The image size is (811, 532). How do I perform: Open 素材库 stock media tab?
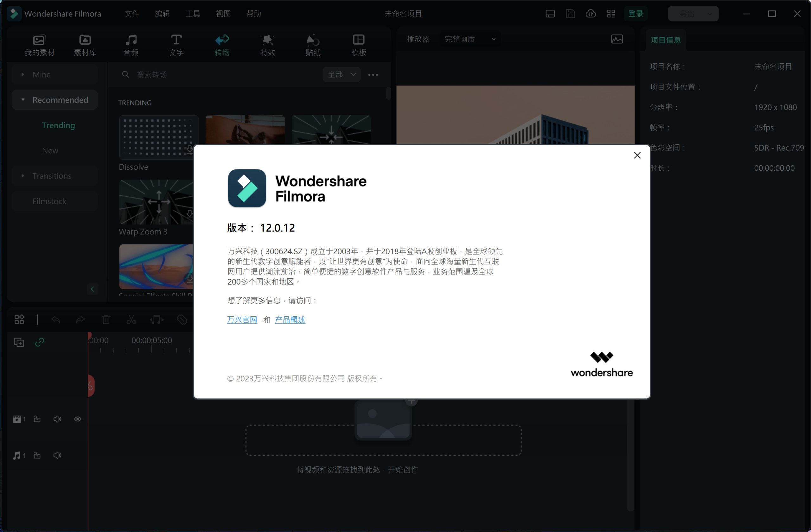coord(85,45)
